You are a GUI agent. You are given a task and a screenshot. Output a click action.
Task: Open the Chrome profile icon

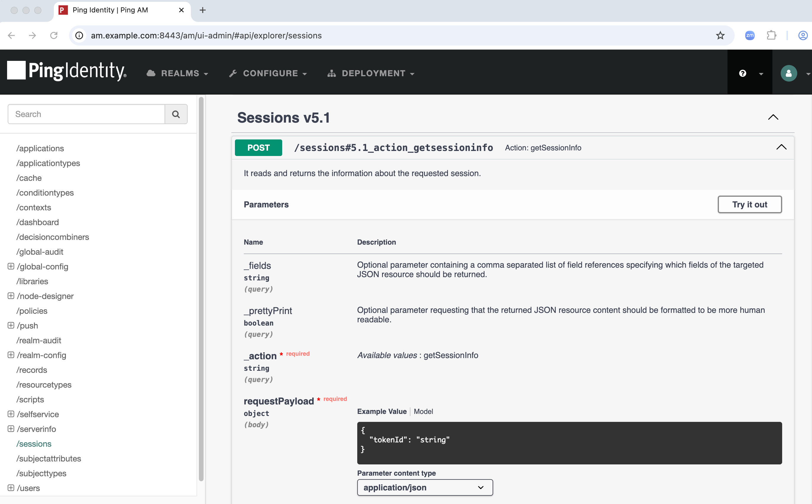802,35
